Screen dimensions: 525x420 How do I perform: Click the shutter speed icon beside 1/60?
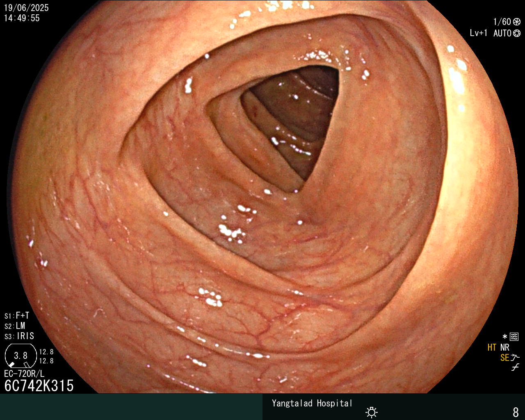(517, 22)
